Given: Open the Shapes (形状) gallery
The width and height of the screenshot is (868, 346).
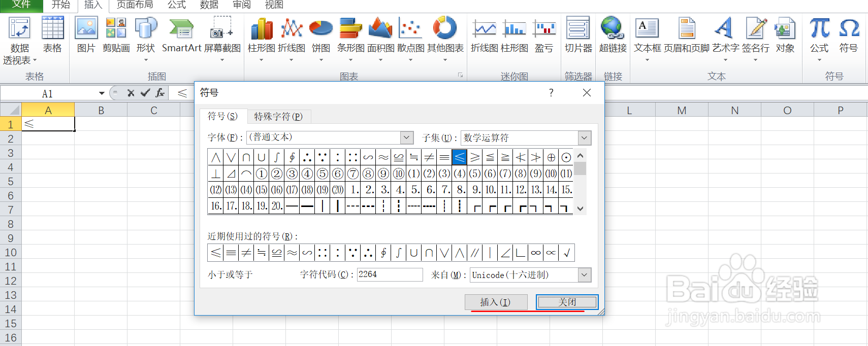Looking at the screenshot, I should point(146,40).
